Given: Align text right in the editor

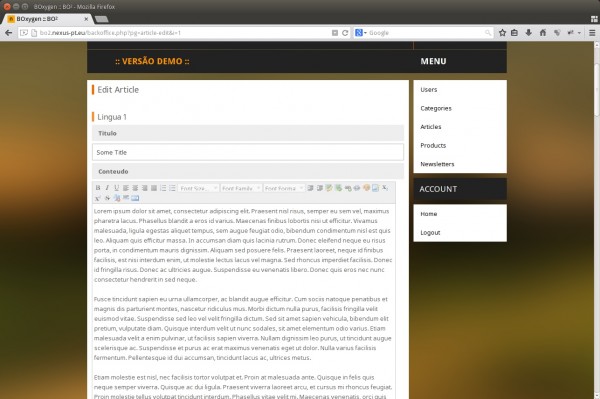Looking at the screenshot, I should [x=144, y=188].
